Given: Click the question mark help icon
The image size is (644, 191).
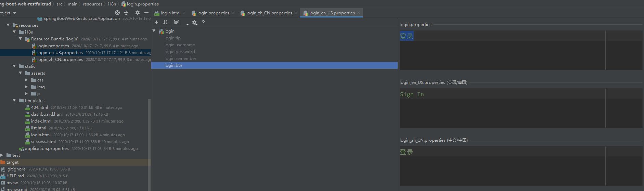Looking at the screenshot, I should coord(203,22).
